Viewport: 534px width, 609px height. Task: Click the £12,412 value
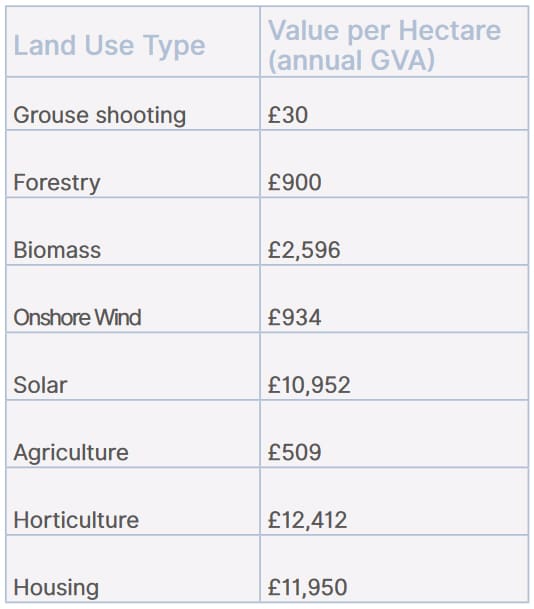pyautogui.click(x=307, y=520)
